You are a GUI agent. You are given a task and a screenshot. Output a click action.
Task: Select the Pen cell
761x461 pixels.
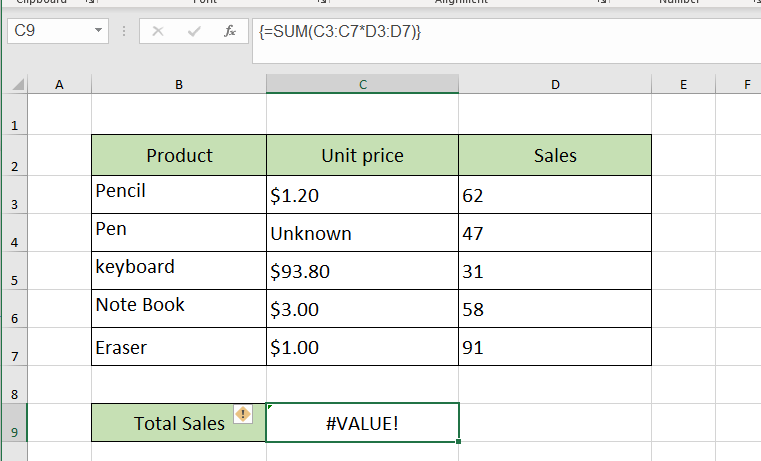179,232
